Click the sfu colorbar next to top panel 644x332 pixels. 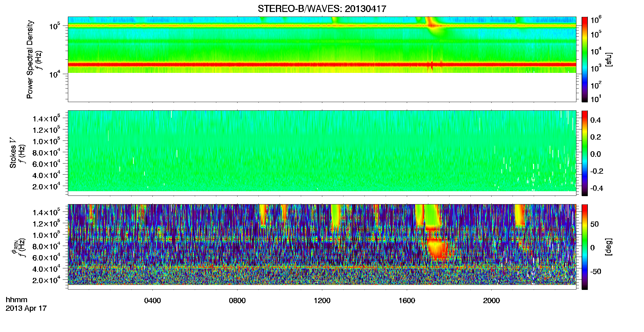585,59
